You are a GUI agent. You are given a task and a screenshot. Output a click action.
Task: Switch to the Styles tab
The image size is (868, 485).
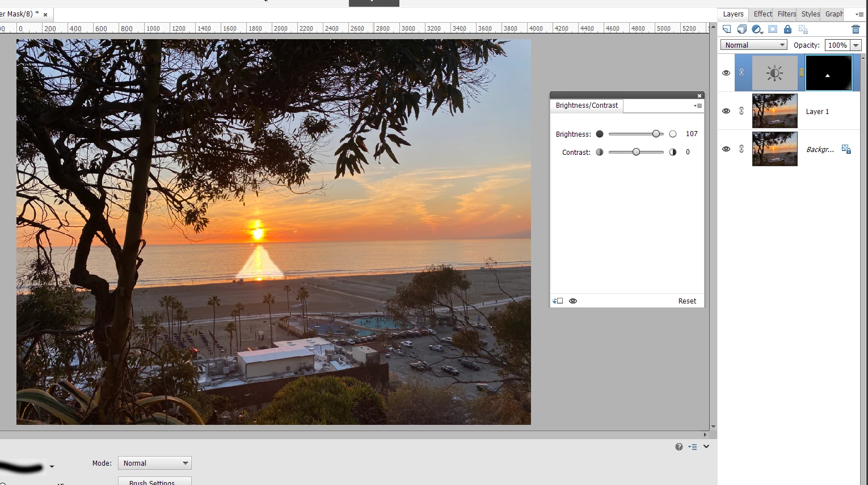(x=810, y=14)
